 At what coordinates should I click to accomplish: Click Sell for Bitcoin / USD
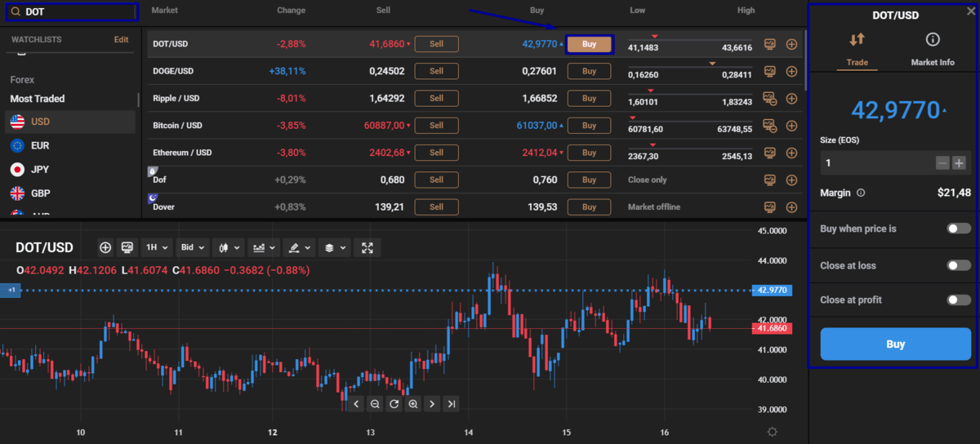[x=436, y=126]
